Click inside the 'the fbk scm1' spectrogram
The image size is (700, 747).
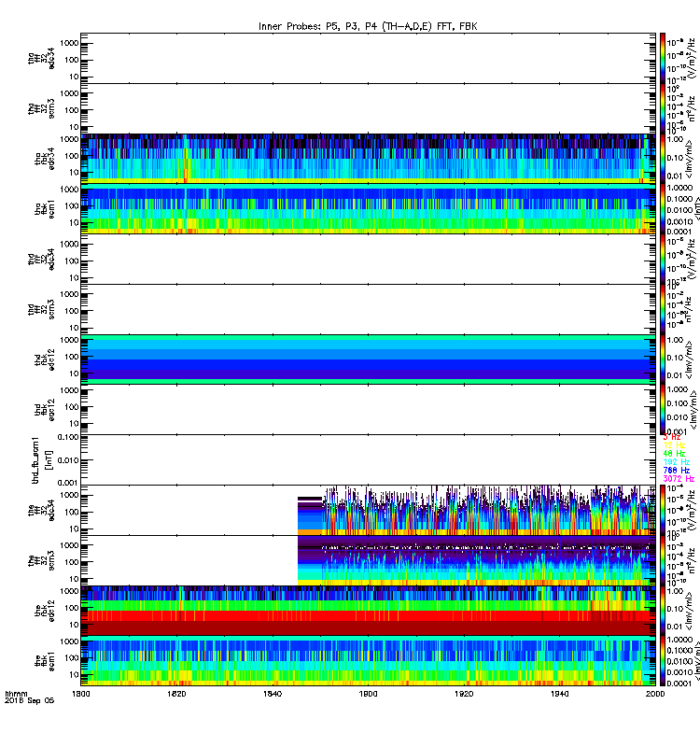(x=368, y=661)
